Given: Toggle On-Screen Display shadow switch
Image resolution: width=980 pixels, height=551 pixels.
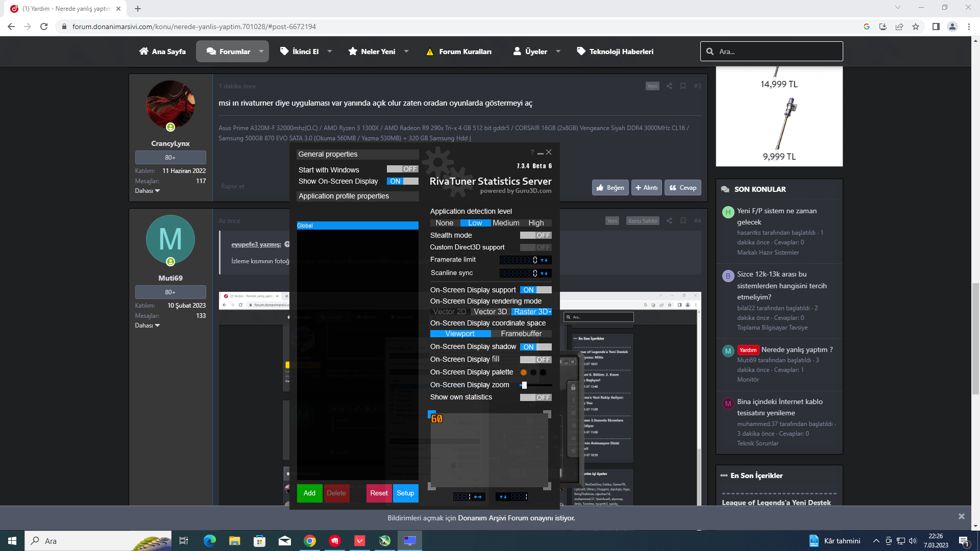Looking at the screenshot, I should pyautogui.click(x=535, y=347).
